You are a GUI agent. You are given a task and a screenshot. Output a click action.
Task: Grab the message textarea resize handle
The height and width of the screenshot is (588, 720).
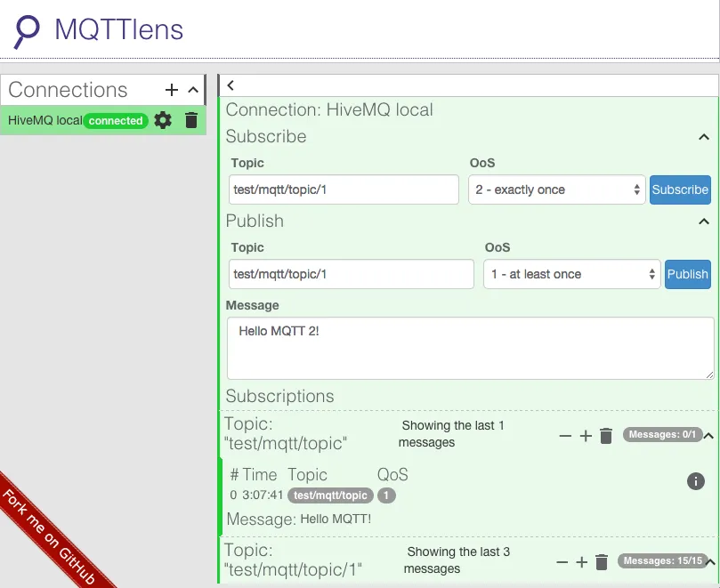point(709,375)
